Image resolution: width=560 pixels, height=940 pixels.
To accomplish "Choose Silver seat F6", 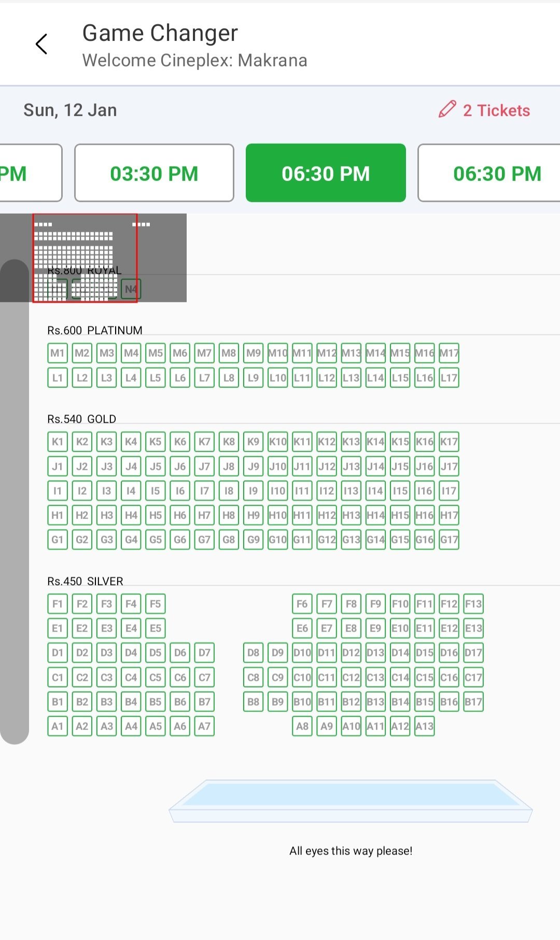I will [302, 604].
